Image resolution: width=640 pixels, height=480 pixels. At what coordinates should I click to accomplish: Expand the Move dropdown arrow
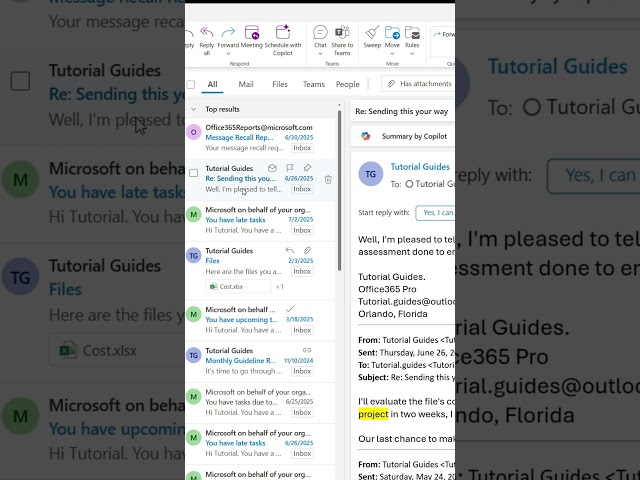(x=392, y=53)
